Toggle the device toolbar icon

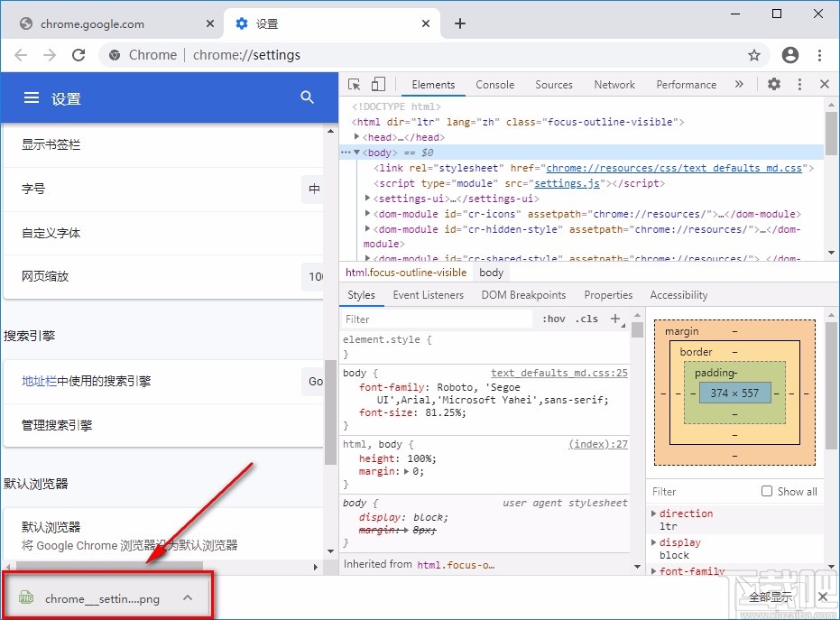tap(378, 84)
